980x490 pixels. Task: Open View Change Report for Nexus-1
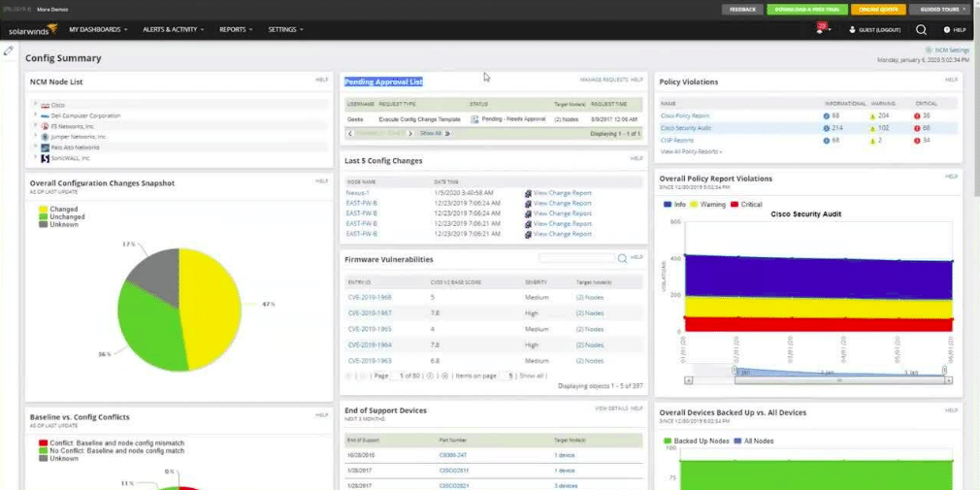(x=562, y=193)
